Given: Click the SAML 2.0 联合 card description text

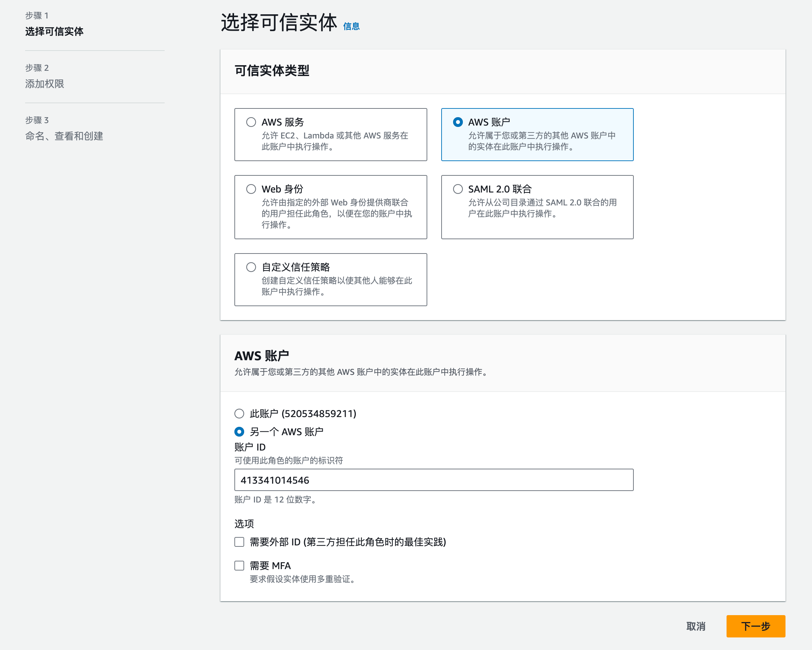Looking at the screenshot, I should pos(542,208).
